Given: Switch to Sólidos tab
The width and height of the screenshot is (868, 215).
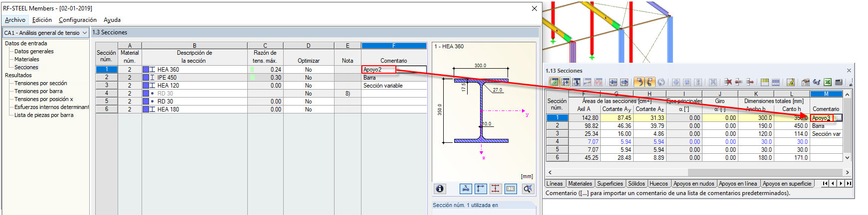Looking at the screenshot, I should tap(637, 184).
